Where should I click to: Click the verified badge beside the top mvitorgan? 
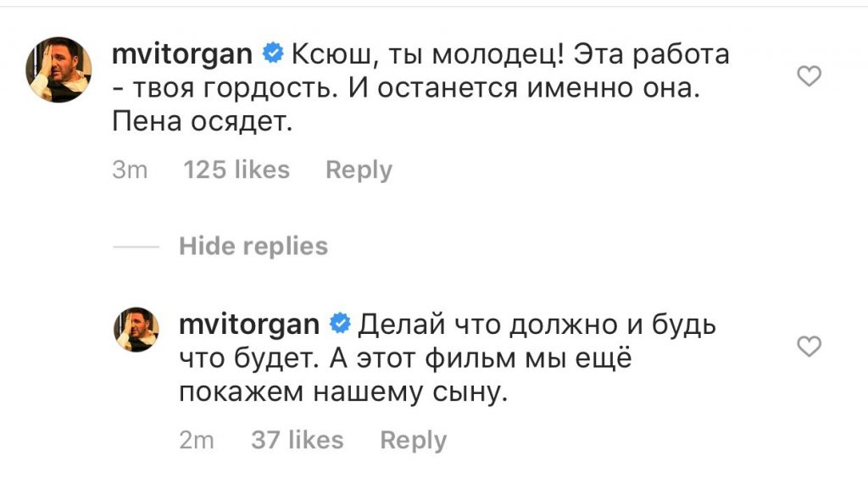(273, 53)
